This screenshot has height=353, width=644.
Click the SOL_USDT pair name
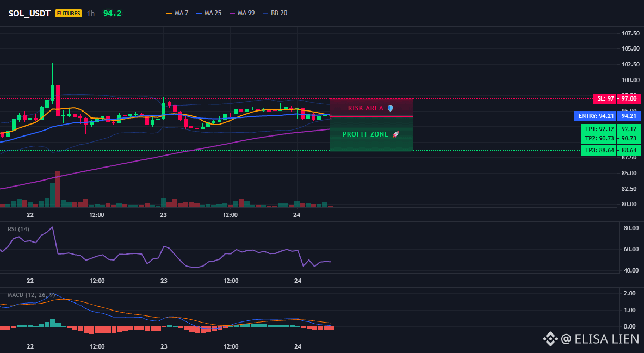[x=29, y=13]
